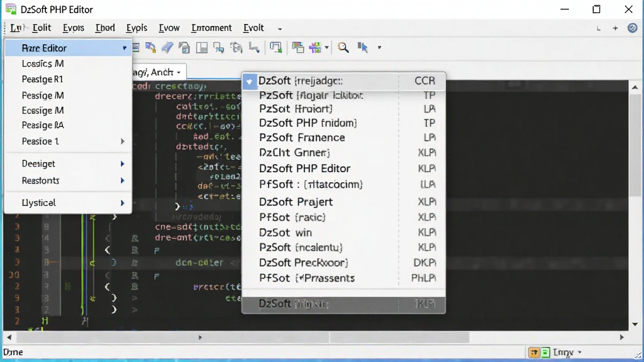This screenshot has width=644, height=362.
Task: Open the Emoment menu
Action: pyautogui.click(x=211, y=28)
